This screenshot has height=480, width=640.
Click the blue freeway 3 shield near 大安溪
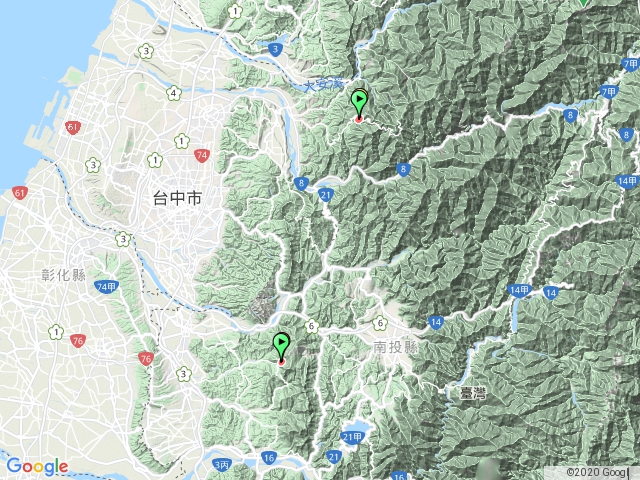(x=276, y=50)
